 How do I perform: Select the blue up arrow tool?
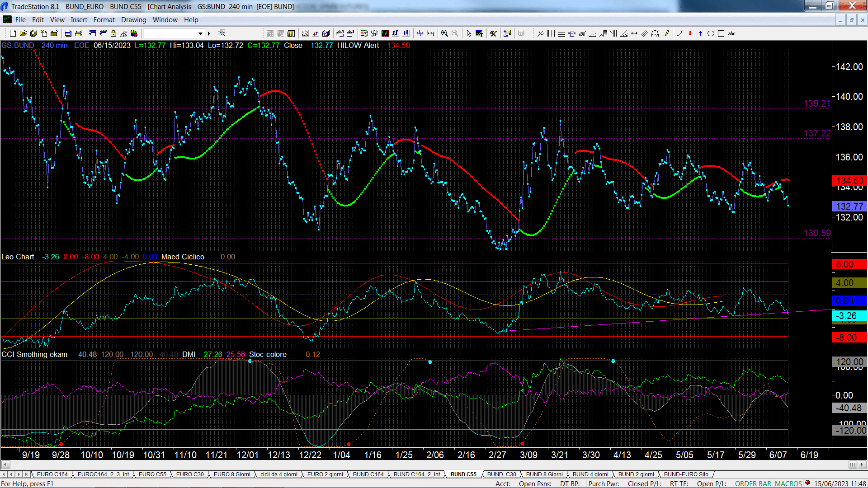point(700,33)
